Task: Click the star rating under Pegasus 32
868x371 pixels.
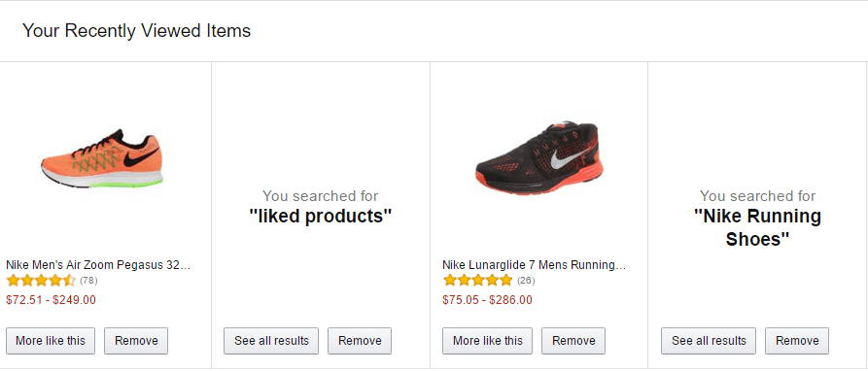Action: click(x=41, y=281)
